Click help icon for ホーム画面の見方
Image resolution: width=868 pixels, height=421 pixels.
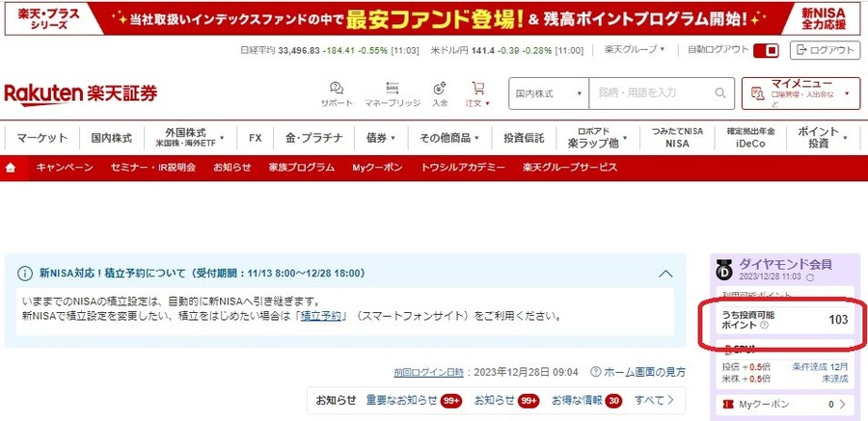(596, 372)
